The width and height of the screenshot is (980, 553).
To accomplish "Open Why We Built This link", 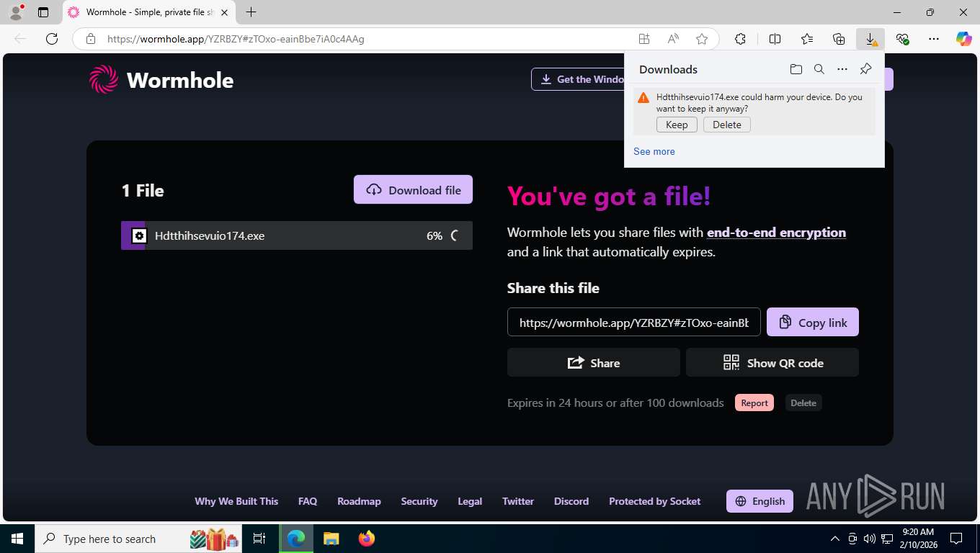I will pos(236,501).
